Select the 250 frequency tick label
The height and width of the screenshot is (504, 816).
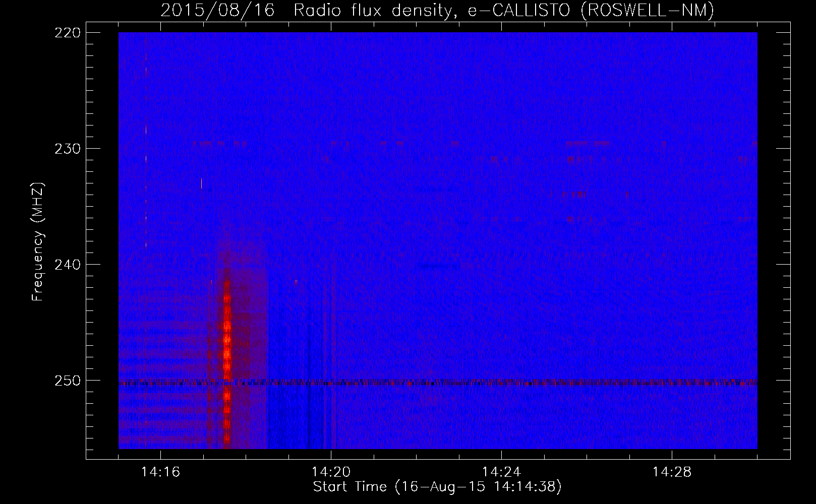coord(67,381)
